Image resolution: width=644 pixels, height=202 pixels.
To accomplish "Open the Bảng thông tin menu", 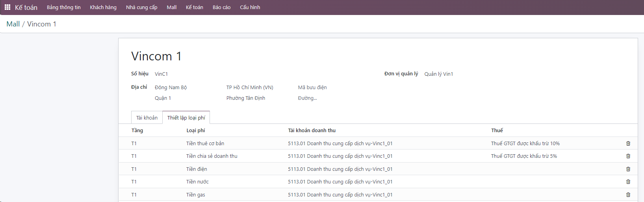I will pos(64,7).
